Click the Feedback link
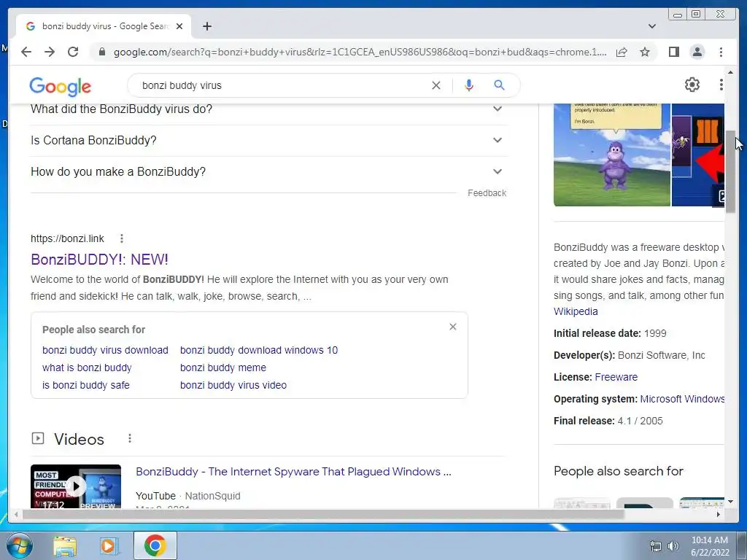 click(487, 192)
